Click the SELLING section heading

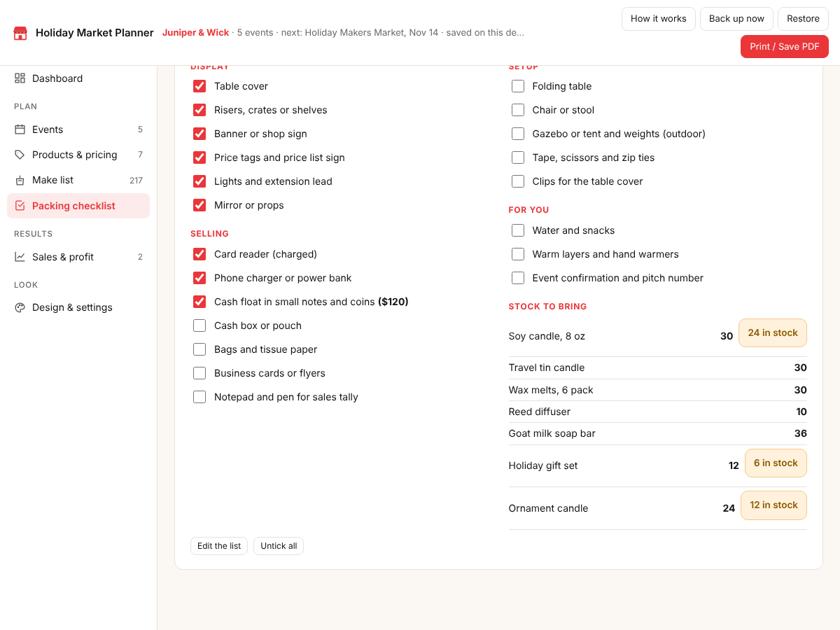209,234
